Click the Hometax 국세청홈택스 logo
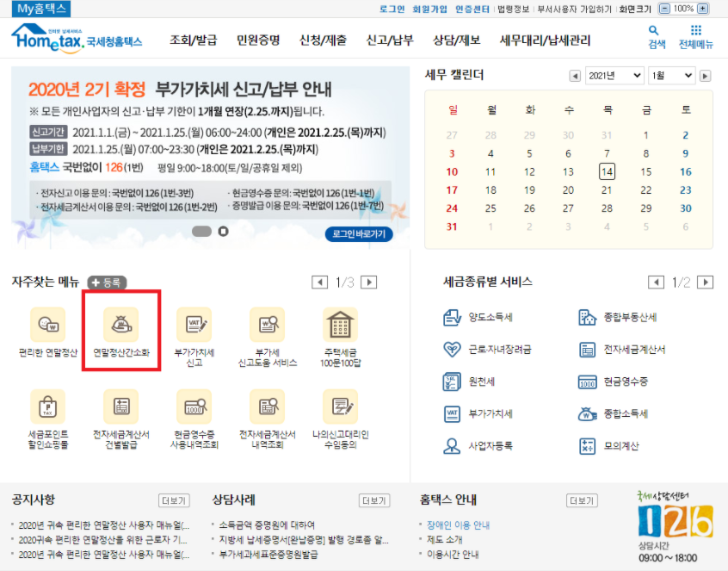The image size is (728, 571). coord(77,38)
